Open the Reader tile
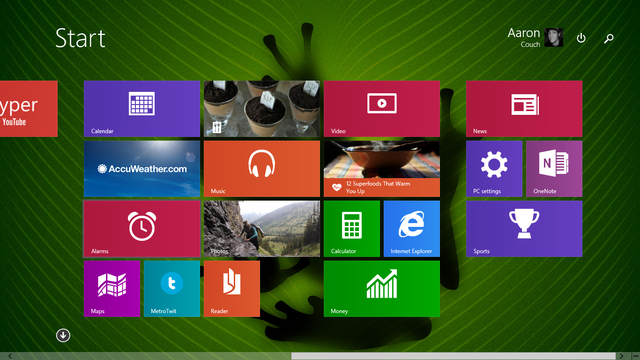Screen dimensions: 640x360 click(x=232, y=289)
